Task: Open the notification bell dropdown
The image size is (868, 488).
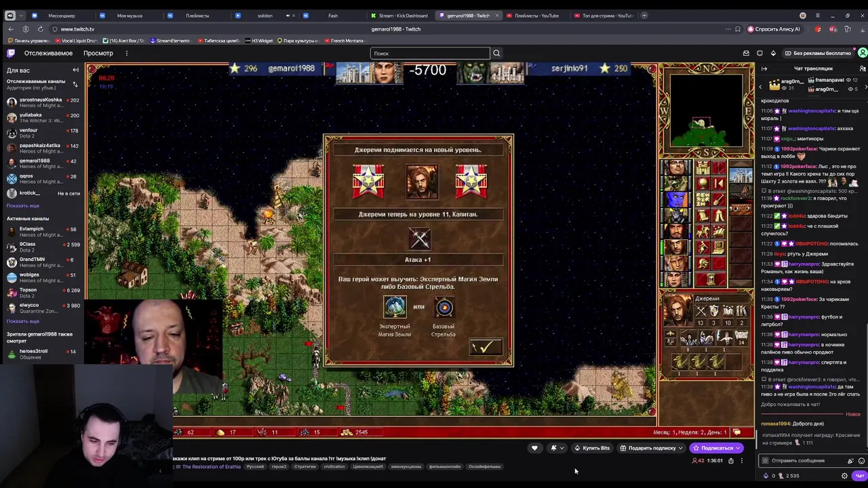Action: (x=557, y=448)
